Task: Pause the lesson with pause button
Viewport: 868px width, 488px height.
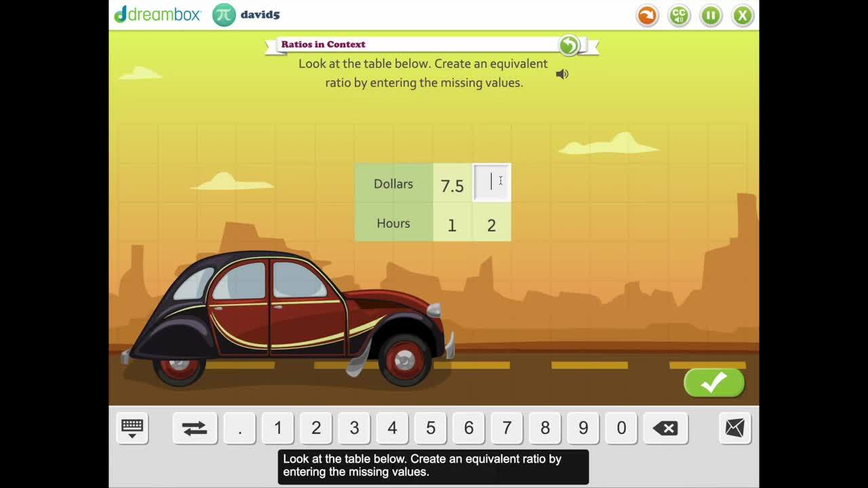Action: pos(711,16)
